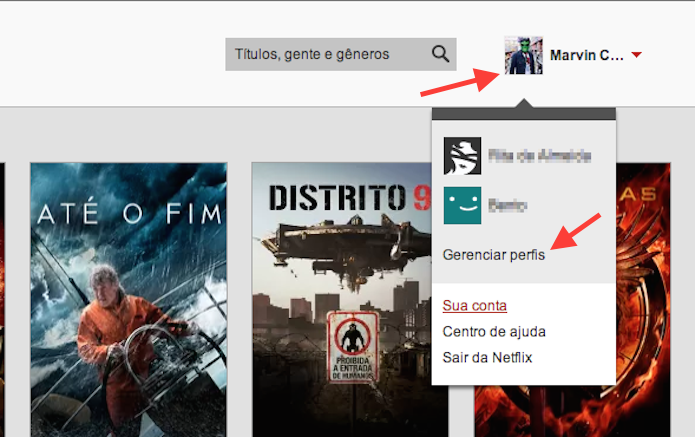This screenshot has width=695, height=437.
Task: Click the search magnifier icon
Action: pos(440,54)
